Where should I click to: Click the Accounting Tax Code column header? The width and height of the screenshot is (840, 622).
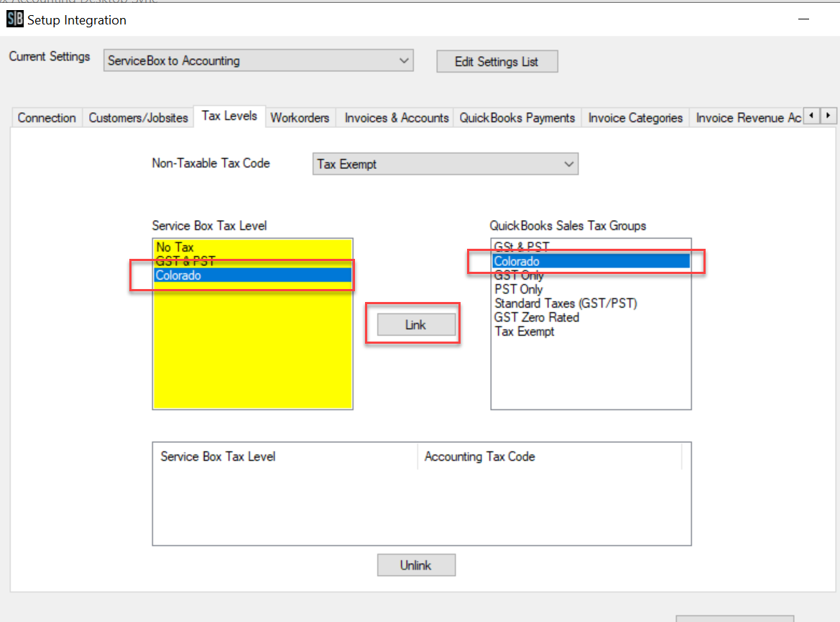click(x=549, y=457)
